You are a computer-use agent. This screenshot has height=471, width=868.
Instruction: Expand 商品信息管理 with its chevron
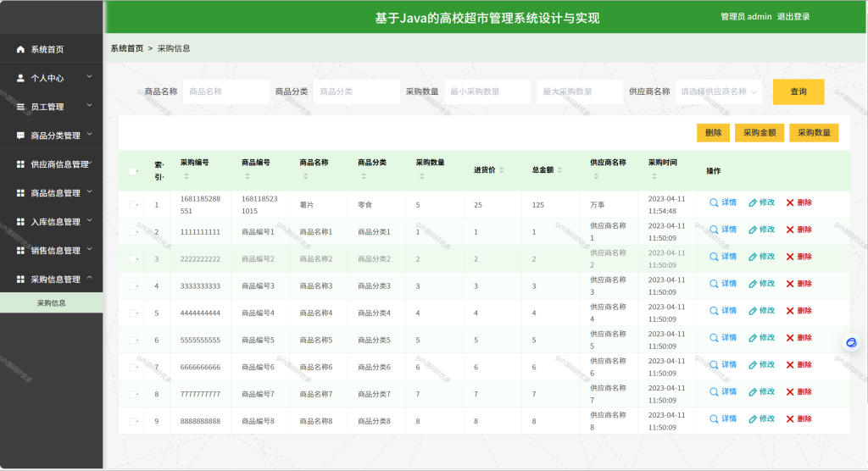(90, 191)
